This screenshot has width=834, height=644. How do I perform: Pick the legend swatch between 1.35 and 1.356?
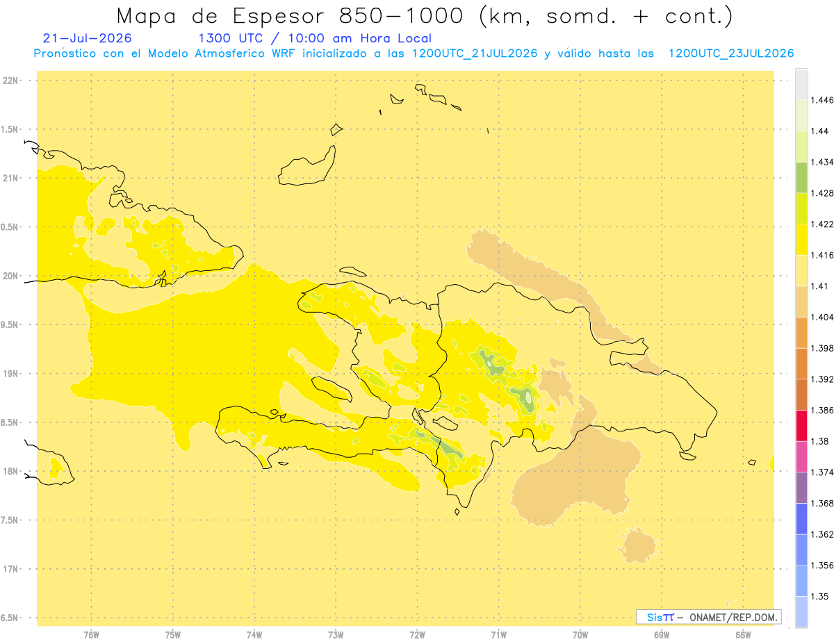click(801, 580)
